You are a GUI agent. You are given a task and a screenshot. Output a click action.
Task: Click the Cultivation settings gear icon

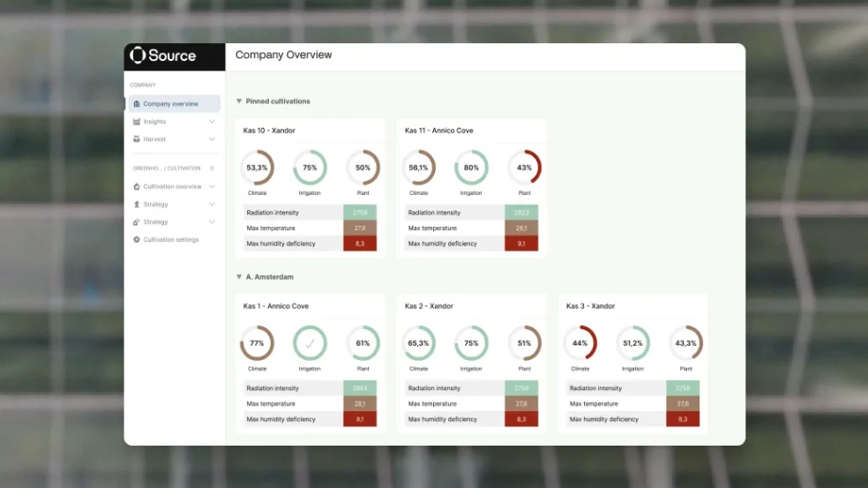tap(136, 240)
